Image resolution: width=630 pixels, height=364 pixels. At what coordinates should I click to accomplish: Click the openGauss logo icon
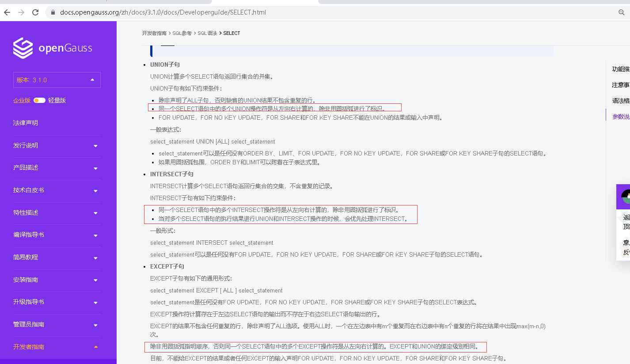(x=23, y=48)
